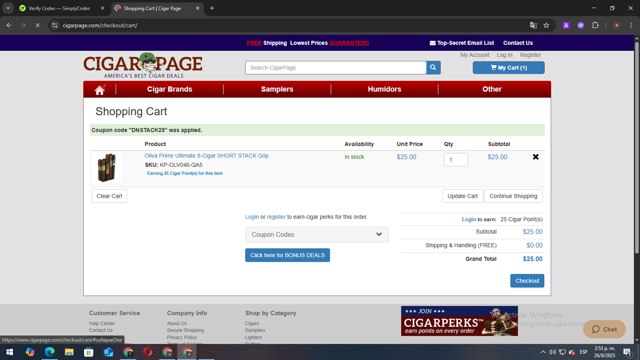The width and height of the screenshot is (640, 360).
Task: Open My Cart (1) button
Action: (x=509, y=68)
